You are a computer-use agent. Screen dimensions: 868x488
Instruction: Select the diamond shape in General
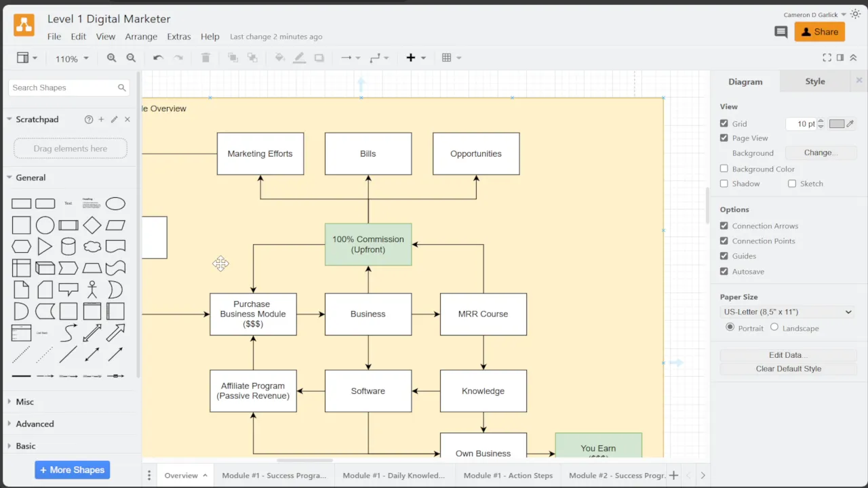(x=92, y=225)
